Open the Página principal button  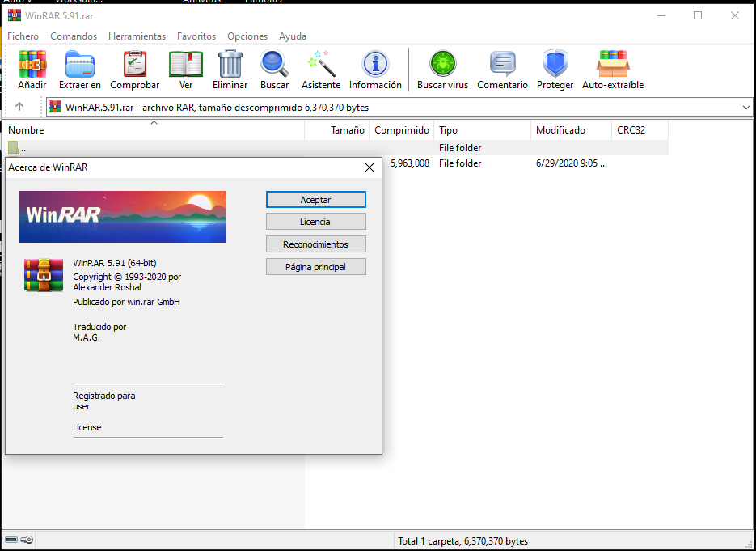[x=316, y=267]
